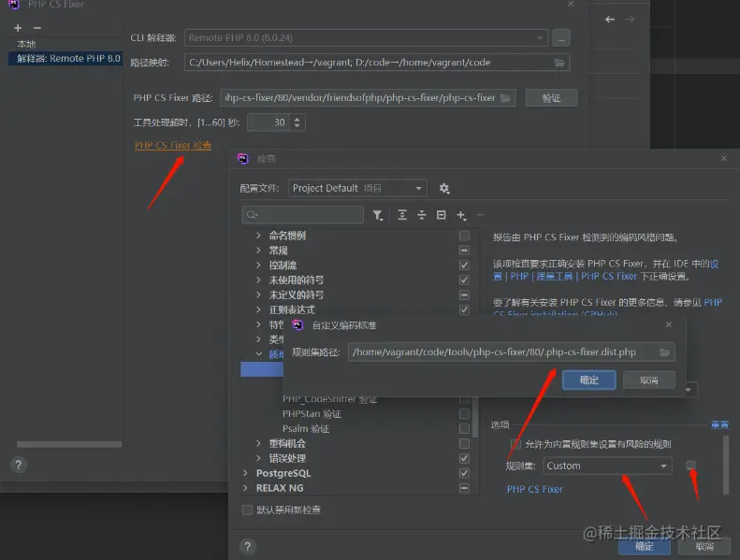The height and width of the screenshot is (560, 740).
Task: Enable 允许为内置规则集设置有风险的规则 checkbox
Action: coord(515,444)
